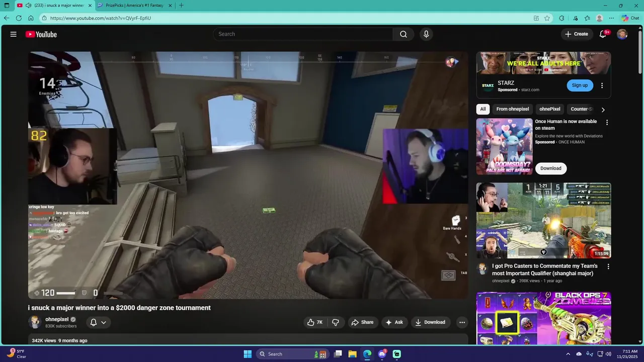This screenshot has height=362, width=644.
Task: Open the YouTube account avatar menu
Action: pos(622,34)
